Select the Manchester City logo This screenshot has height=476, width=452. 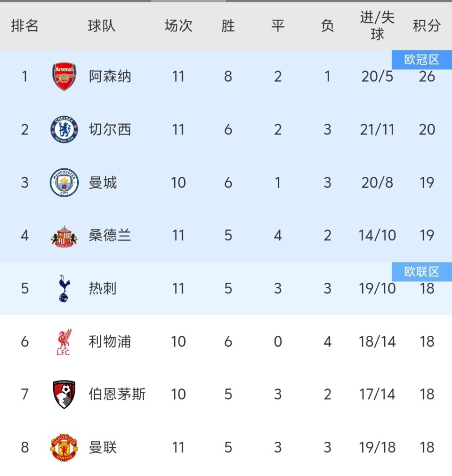pos(64,182)
